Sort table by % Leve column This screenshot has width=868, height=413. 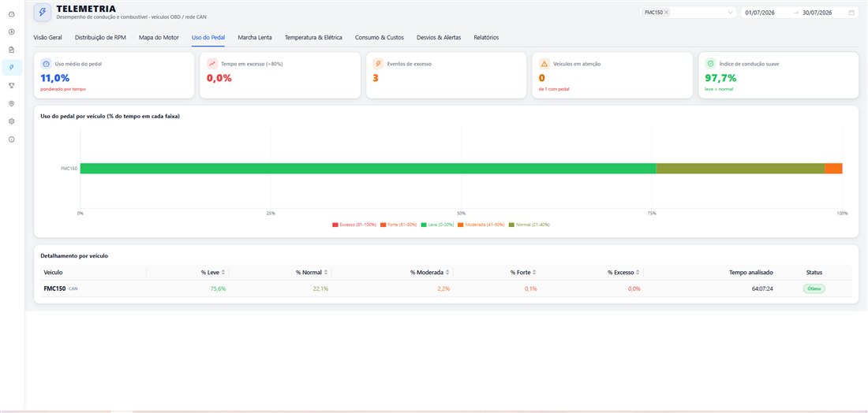coord(223,273)
